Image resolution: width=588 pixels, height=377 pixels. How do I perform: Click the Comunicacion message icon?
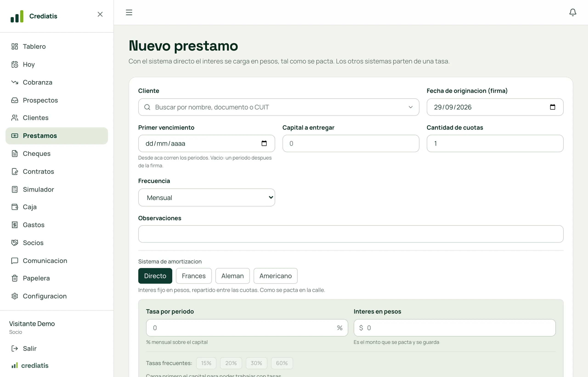coord(15,260)
